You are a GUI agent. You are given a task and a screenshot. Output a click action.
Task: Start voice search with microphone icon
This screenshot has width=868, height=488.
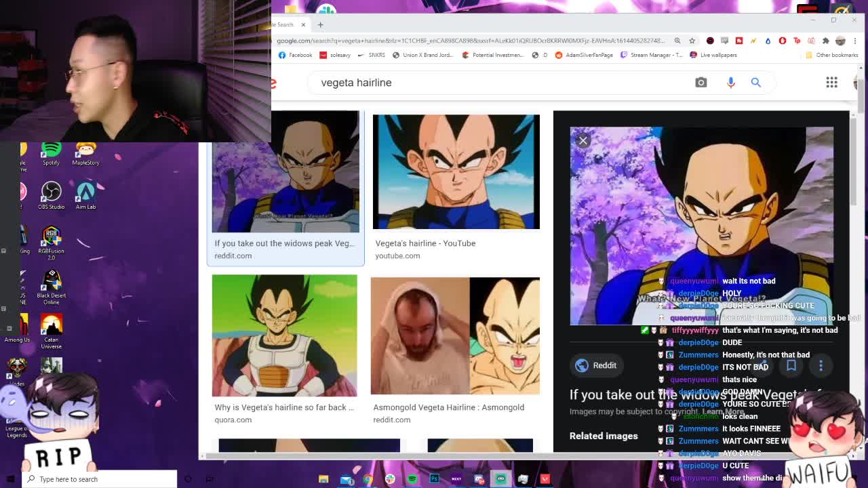(x=730, y=83)
